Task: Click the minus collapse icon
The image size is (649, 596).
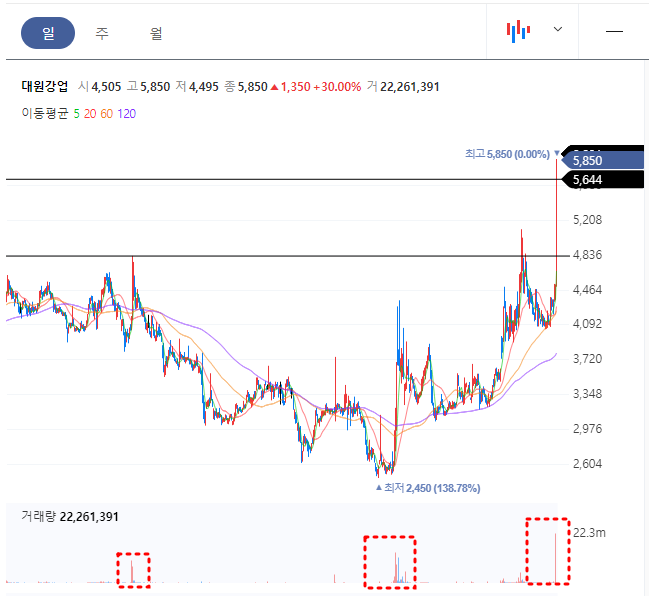Action: point(614,31)
